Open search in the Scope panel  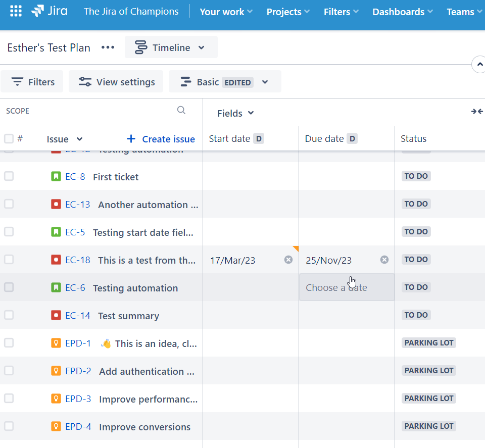(181, 110)
